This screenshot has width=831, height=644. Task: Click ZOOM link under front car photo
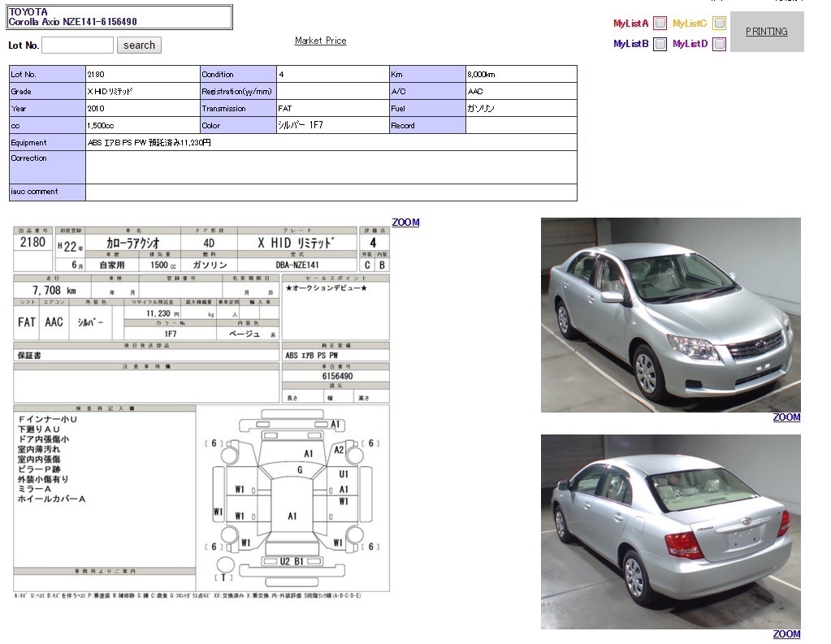pos(786,417)
